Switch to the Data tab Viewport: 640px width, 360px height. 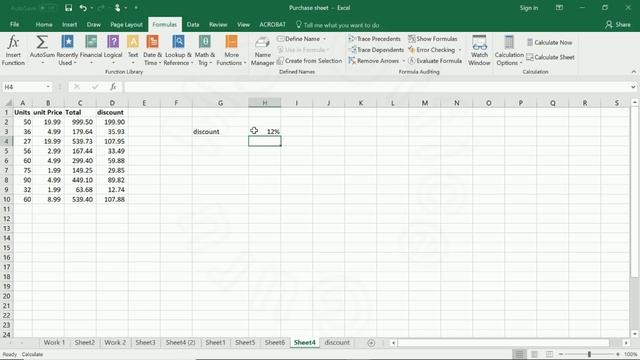193,24
